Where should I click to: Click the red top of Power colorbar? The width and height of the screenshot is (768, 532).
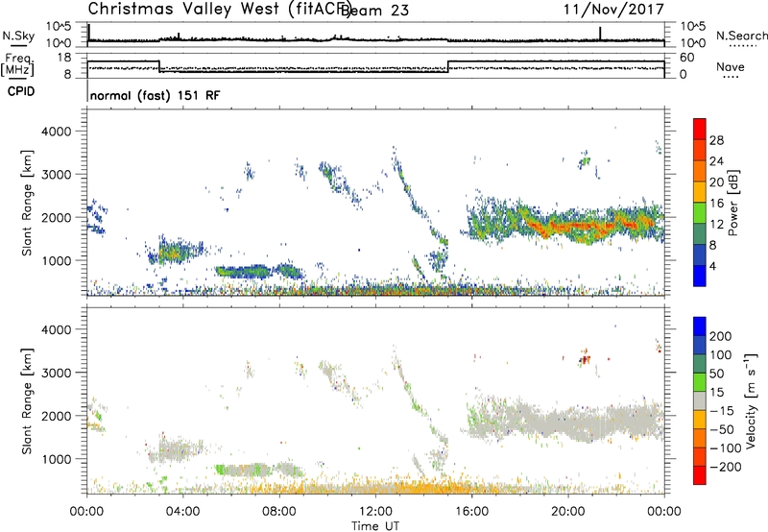(700, 129)
